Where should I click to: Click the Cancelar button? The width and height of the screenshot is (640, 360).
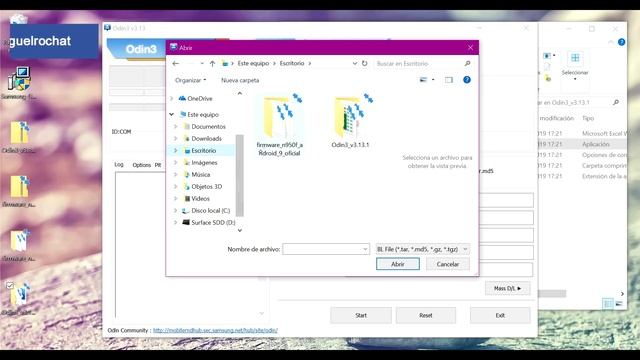(x=448, y=264)
